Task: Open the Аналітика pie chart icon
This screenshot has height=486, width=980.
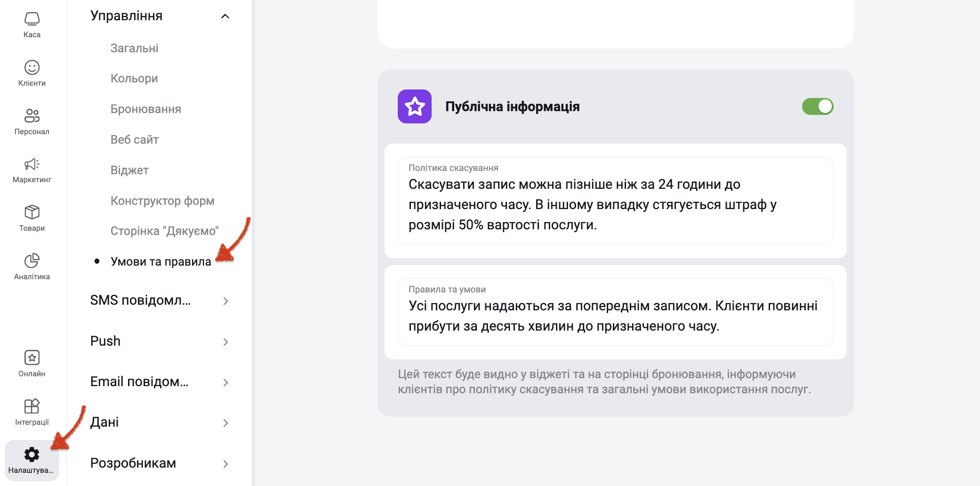Action: 32,260
